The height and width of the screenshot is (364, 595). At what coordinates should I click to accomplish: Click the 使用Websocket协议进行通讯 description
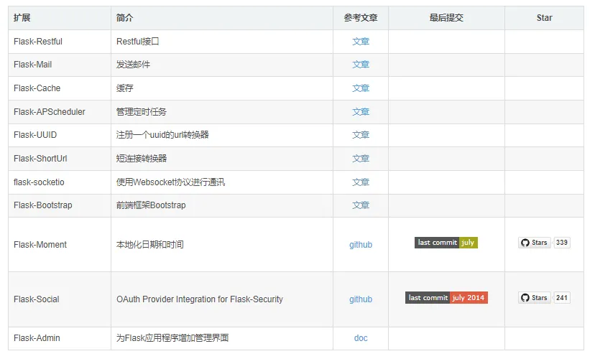coord(170,182)
